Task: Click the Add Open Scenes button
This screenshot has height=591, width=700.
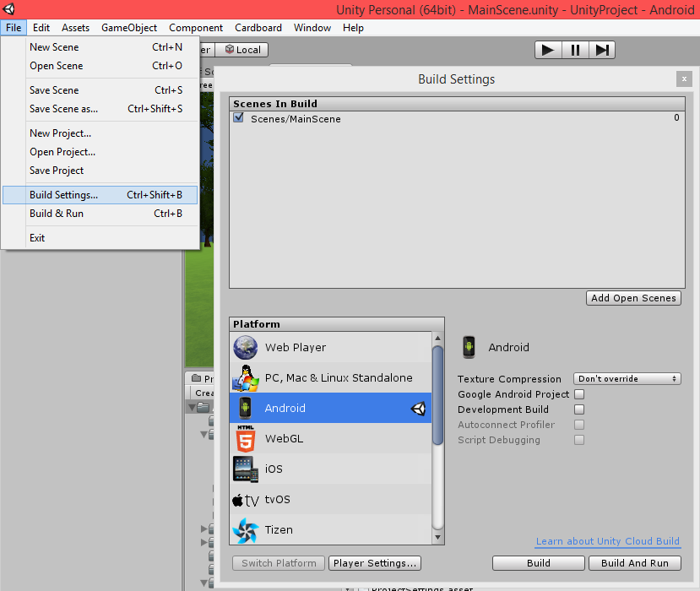Action: (633, 298)
